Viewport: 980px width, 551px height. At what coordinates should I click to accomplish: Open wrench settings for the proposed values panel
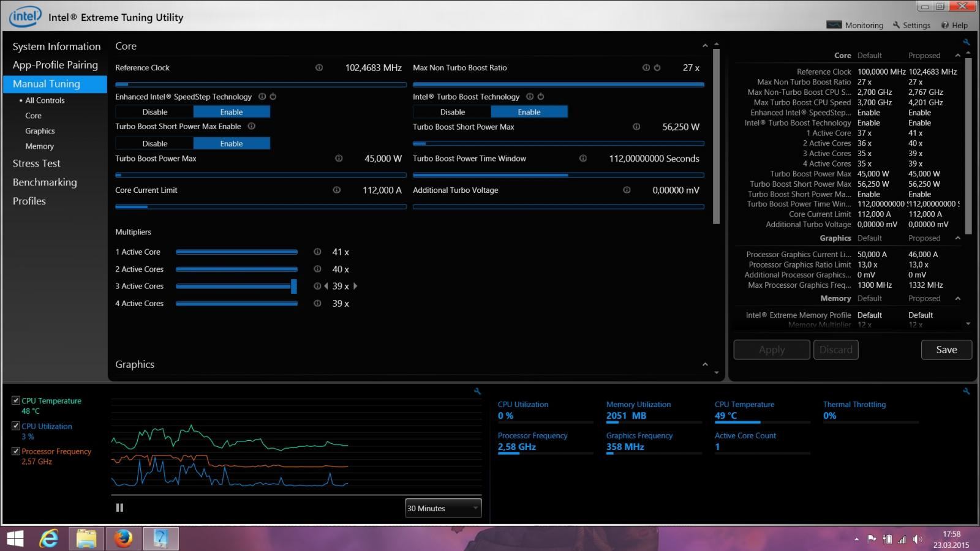tap(967, 42)
